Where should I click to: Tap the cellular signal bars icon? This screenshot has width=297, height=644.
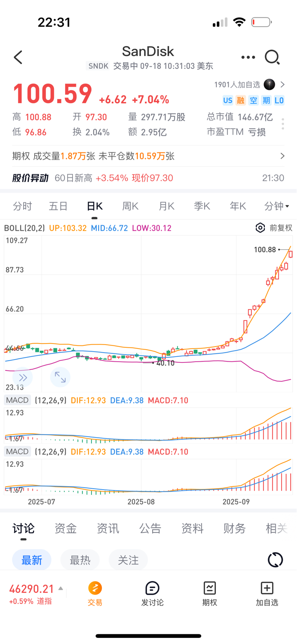[220, 23]
